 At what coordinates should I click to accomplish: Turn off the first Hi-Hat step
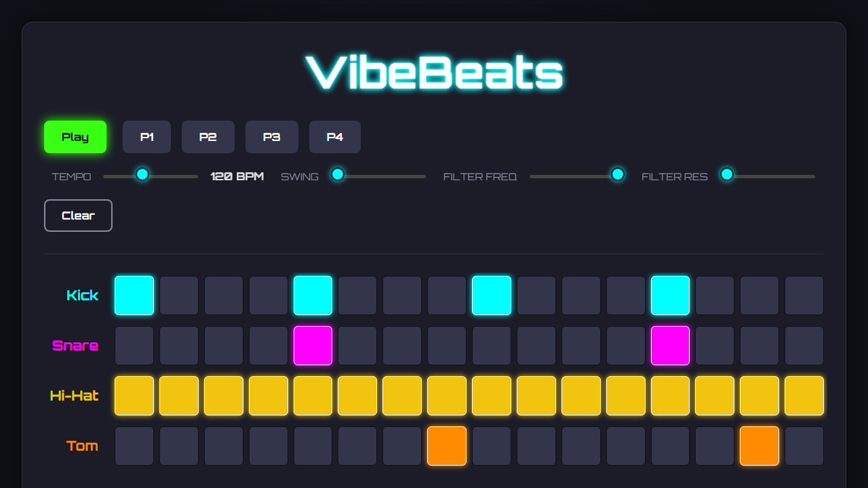[x=134, y=395]
